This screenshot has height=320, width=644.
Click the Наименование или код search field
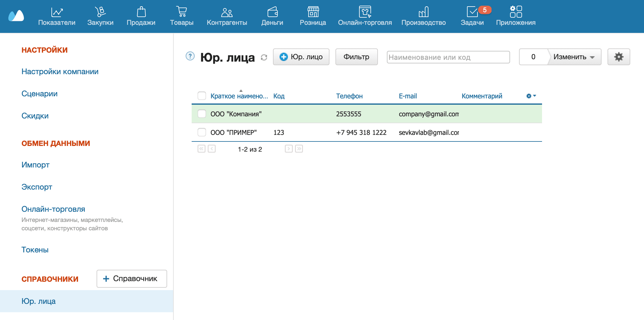(x=448, y=57)
